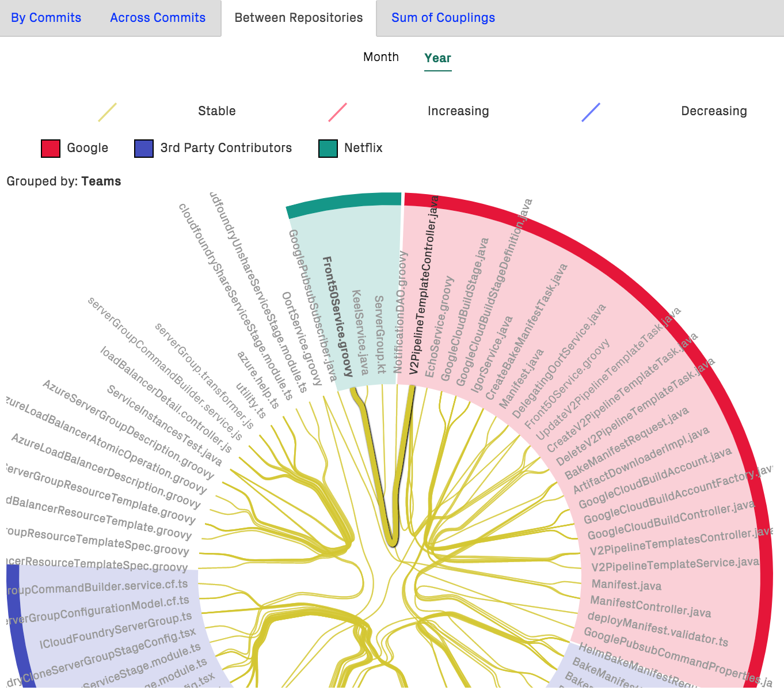Image resolution: width=784 pixels, height=694 pixels.
Task: Select the V2PipelineTemplatesController.java node
Action: [x=682, y=542]
